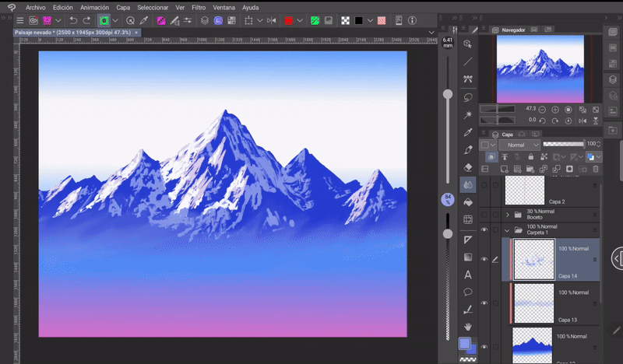Click the foreground main color swatch

click(x=465, y=343)
